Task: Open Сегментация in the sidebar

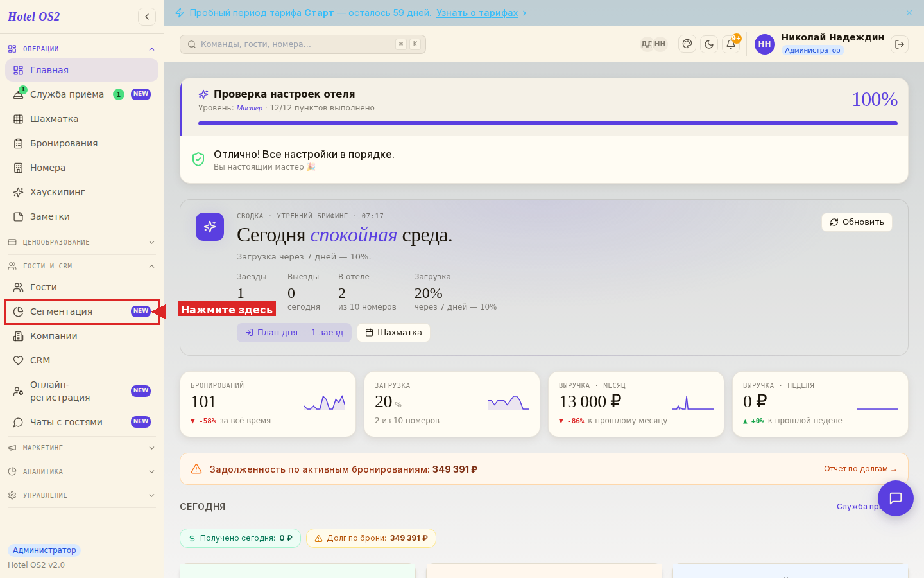Action: [x=81, y=311]
